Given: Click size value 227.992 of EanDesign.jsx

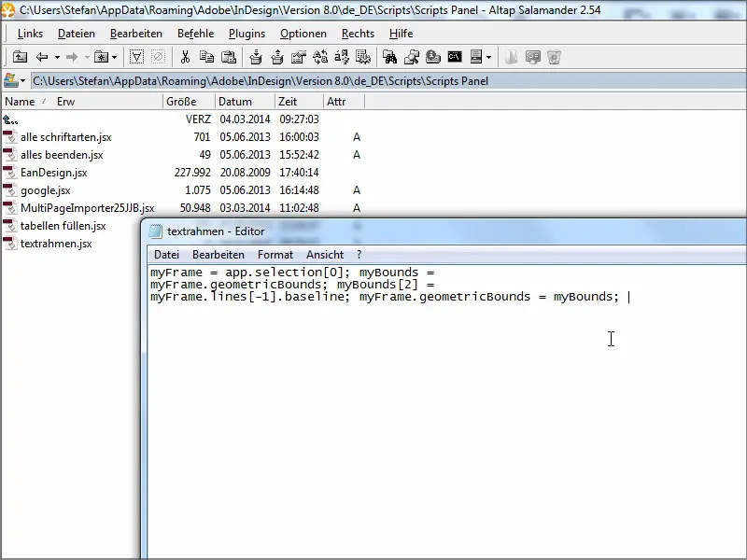Looking at the screenshot, I should pyautogui.click(x=192, y=173).
